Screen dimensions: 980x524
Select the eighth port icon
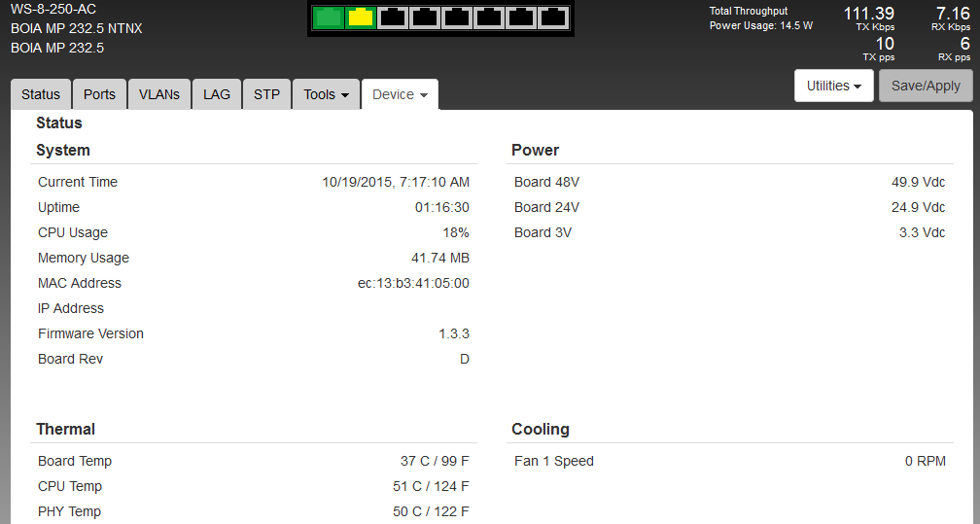(552, 17)
